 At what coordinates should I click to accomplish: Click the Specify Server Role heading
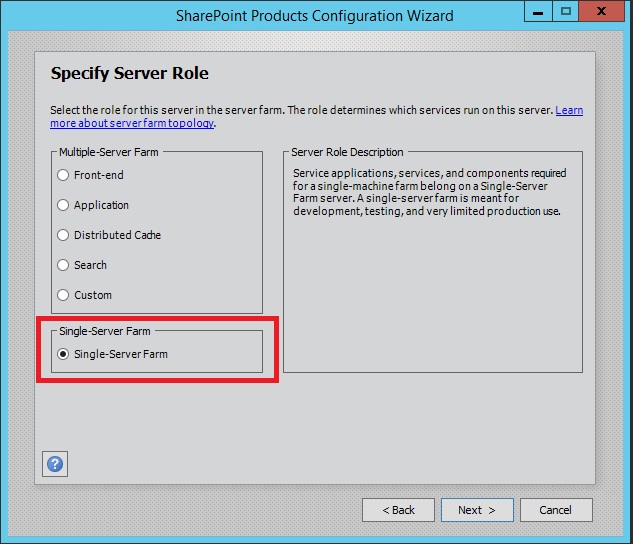click(x=130, y=74)
